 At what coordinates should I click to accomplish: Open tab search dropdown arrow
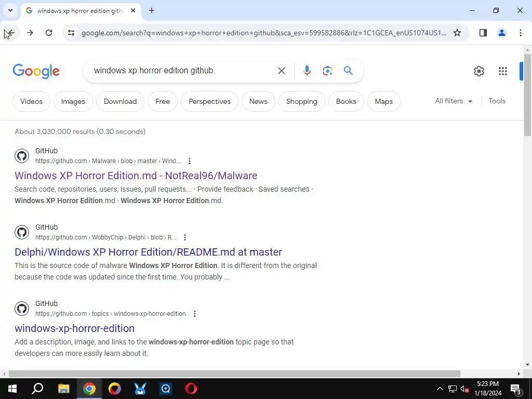tap(10, 10)
